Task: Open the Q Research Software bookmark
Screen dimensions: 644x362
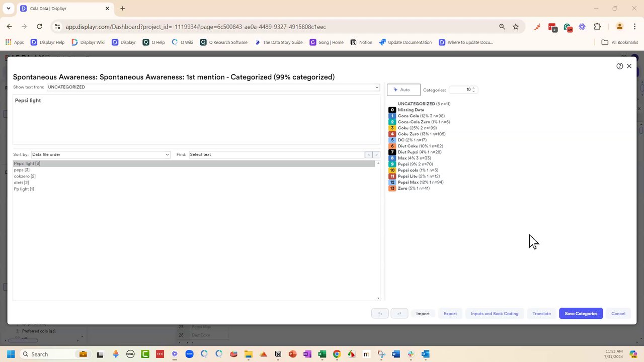Action: [224, 42]
